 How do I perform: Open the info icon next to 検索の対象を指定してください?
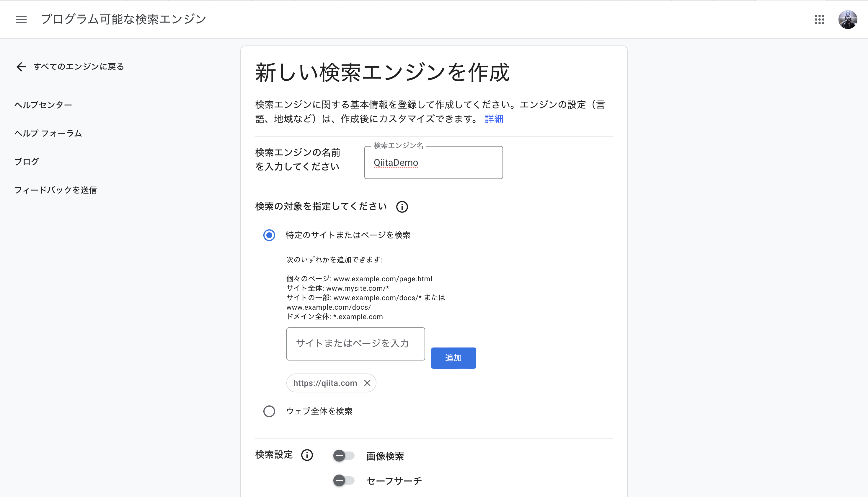point(402,207)
